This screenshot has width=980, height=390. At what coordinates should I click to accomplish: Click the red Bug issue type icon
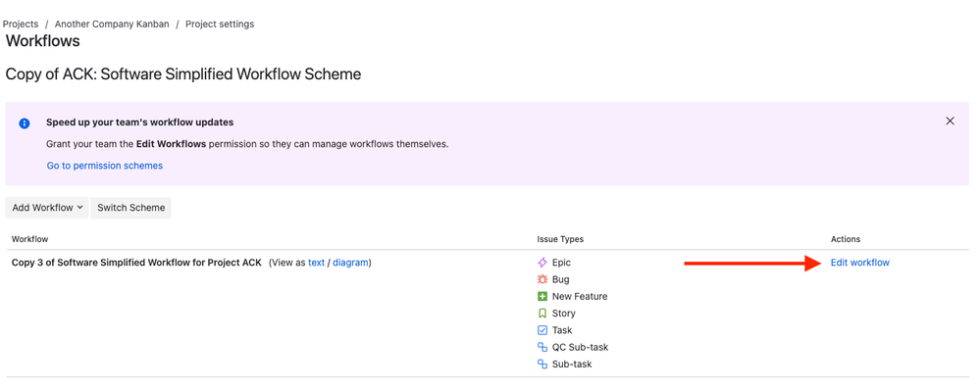point(542,279)
